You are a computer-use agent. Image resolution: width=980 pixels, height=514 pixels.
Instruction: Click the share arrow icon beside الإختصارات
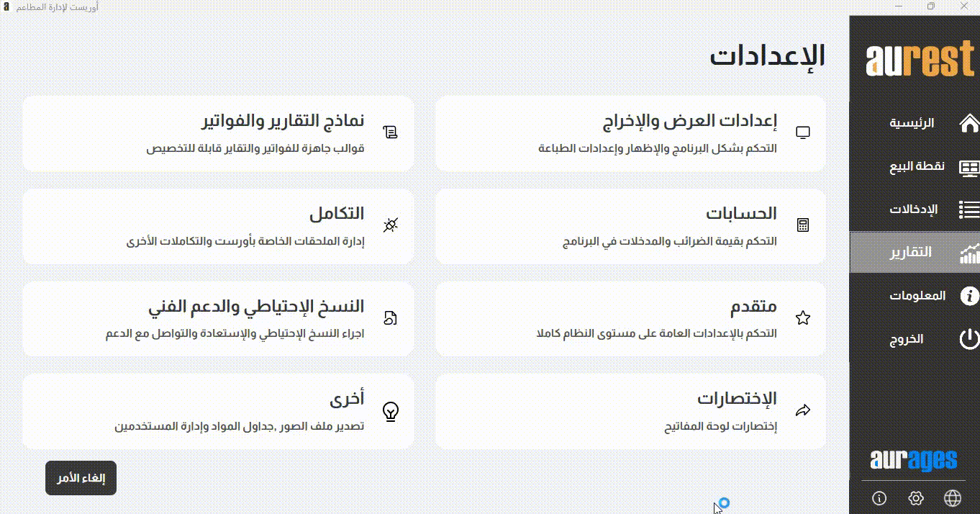pyautogui.click(x=803, y=411)
